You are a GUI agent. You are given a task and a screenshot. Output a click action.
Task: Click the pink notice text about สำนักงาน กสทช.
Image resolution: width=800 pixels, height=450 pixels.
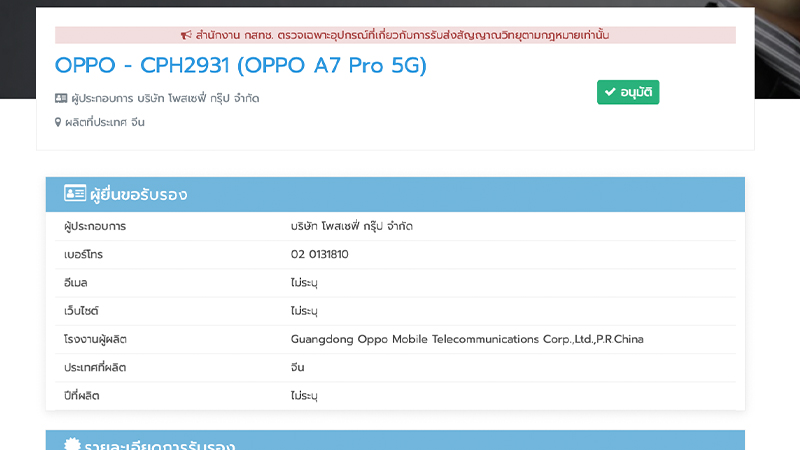click(x=402, y=35)
